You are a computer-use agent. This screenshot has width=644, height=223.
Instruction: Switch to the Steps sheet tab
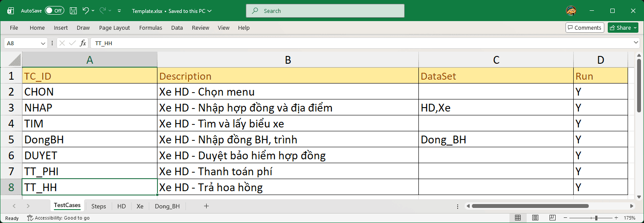(x=98, y=206)
